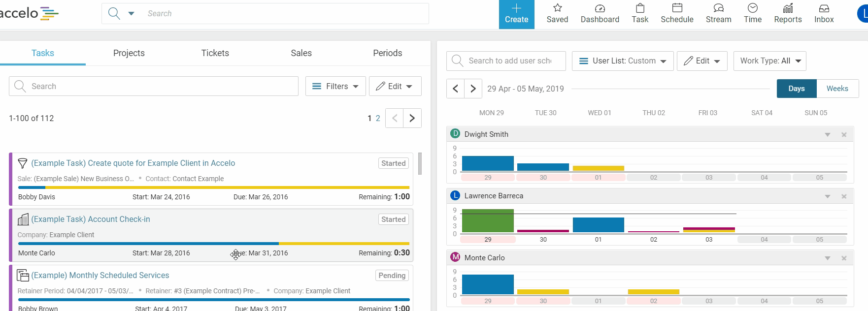Open the Work Type: All dropdown
The height and width of the screenshot is (311, 868).
click(769, 61)
